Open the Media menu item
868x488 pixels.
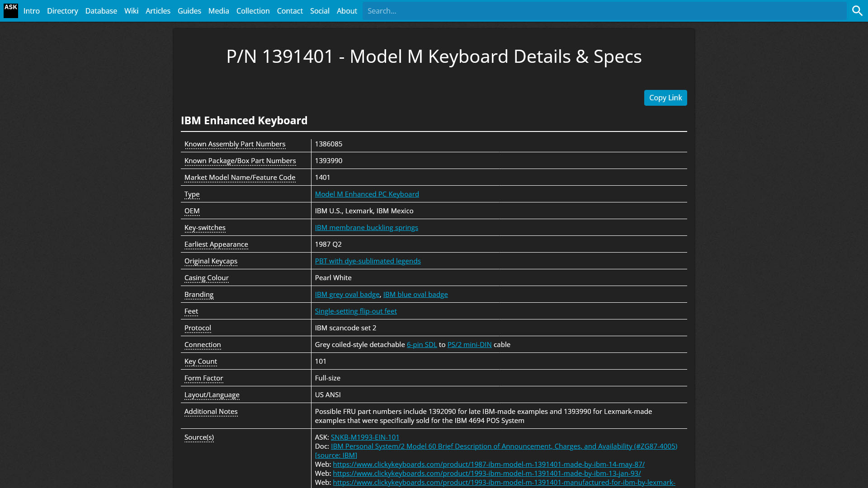(219, 11)
